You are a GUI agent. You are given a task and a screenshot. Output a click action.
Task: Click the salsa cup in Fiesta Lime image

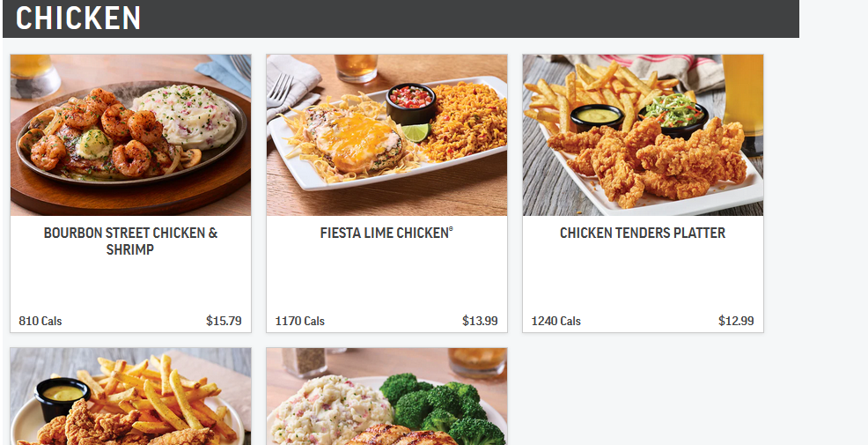(x=411, y=104)
